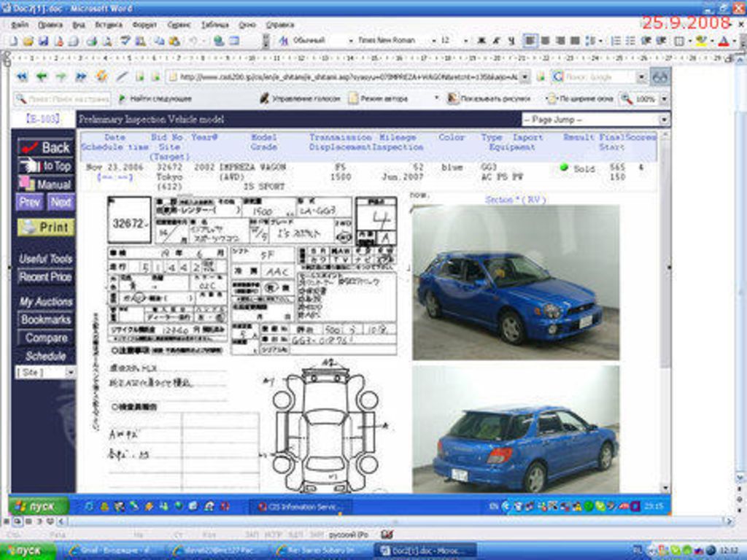Run the spelling and grammar check icon

tap(125, 42)
